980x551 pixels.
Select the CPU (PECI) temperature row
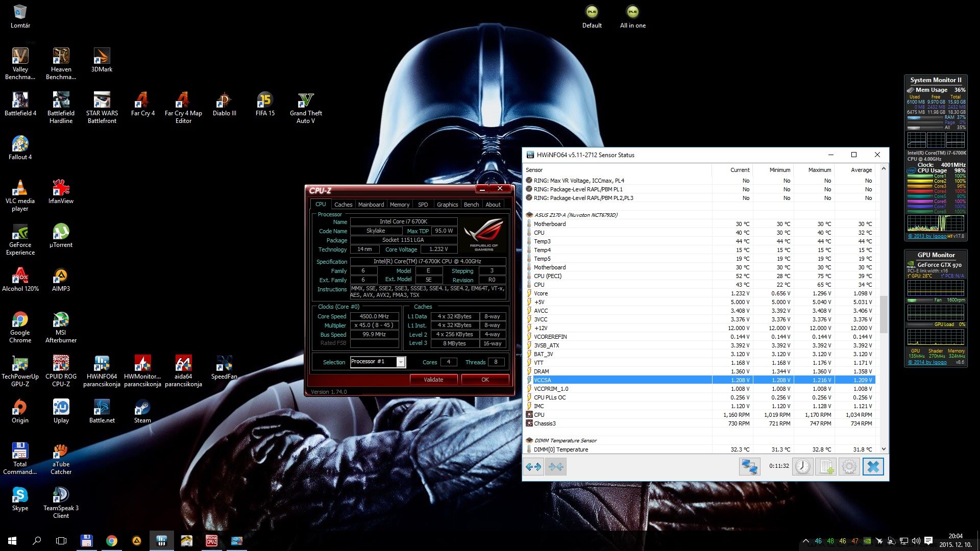click(x=700, y=276)
